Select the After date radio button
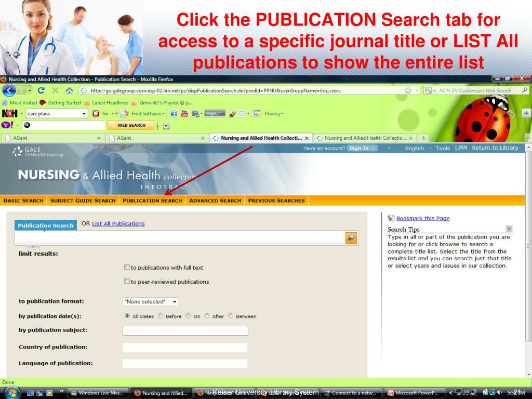The height and width of the screenshot is (399, 532). click(x=207, y=316)
